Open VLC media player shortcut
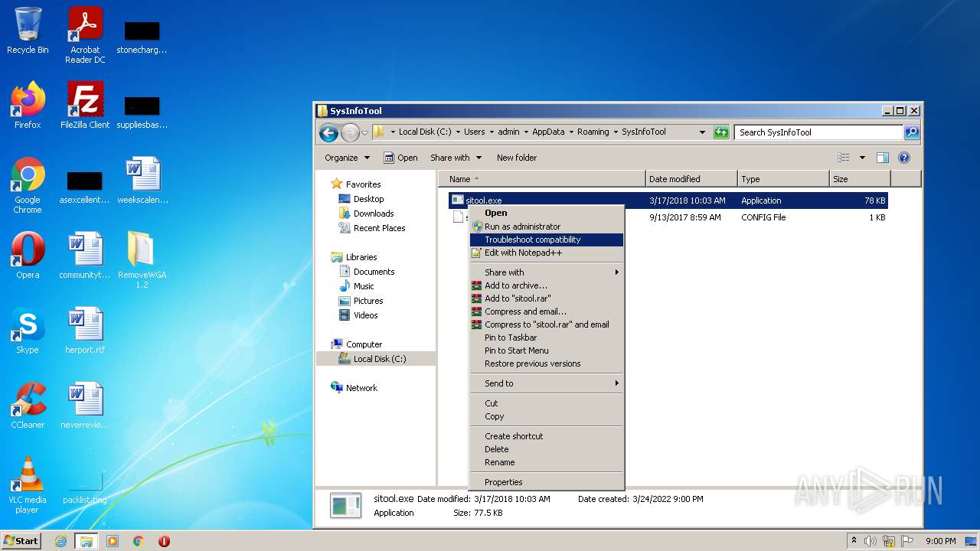Screen dimensions: 980x551 [28, 484]
